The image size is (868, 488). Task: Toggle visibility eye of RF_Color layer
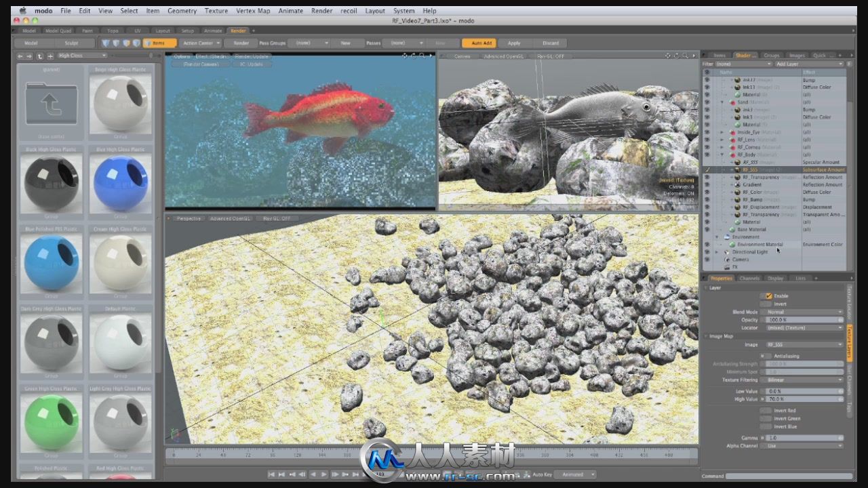tap(707, 192)
